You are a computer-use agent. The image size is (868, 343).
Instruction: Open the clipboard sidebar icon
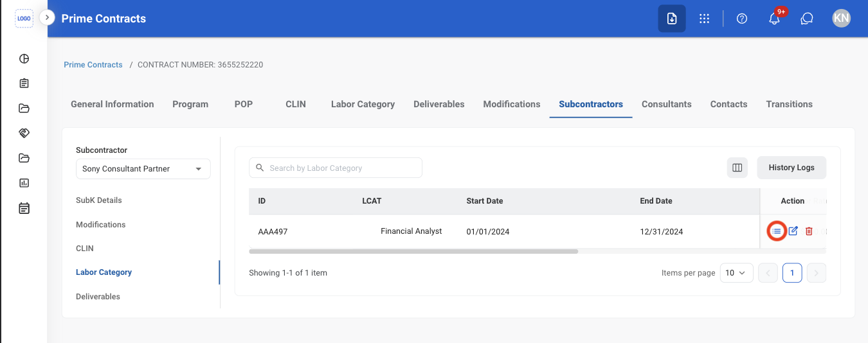(24, 84)
